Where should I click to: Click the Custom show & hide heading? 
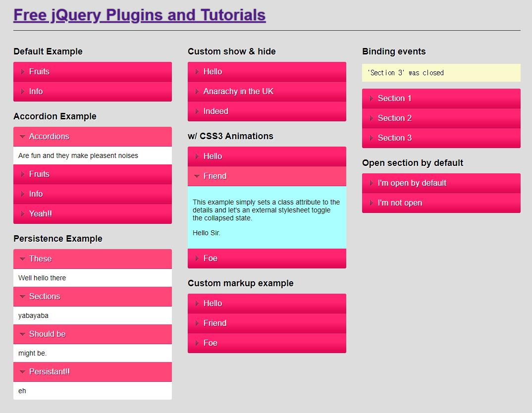(232, 52)
